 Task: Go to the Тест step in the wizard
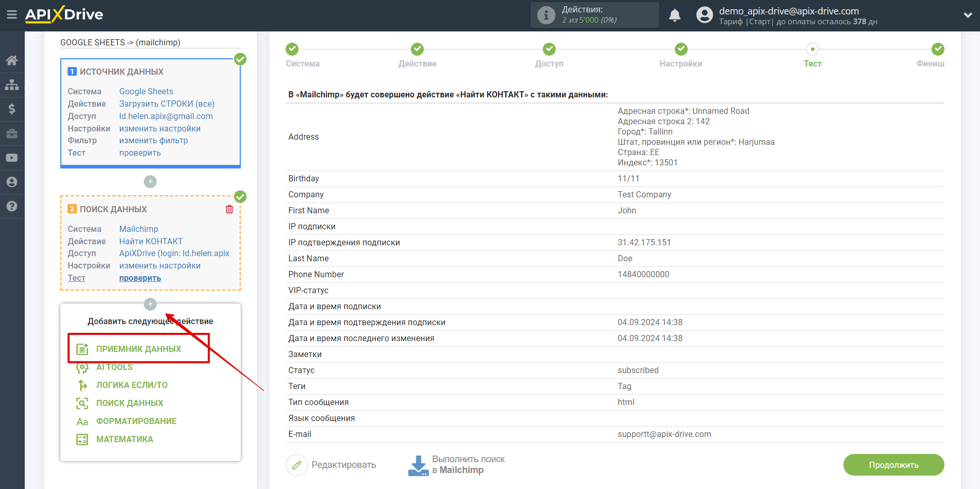pyautogui.click(x=812, y=56)
